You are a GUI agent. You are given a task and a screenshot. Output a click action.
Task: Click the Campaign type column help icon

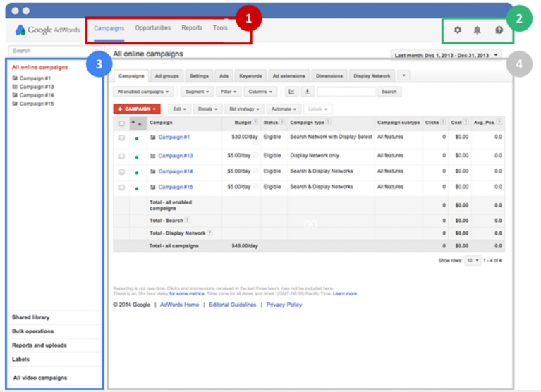click(329, 122)
